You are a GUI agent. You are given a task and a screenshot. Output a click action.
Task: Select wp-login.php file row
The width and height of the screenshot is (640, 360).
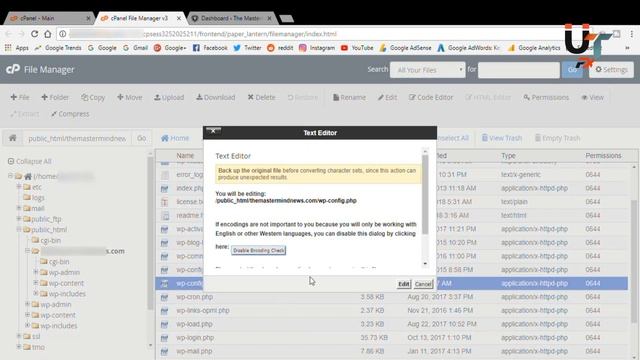tap(391, 338)
